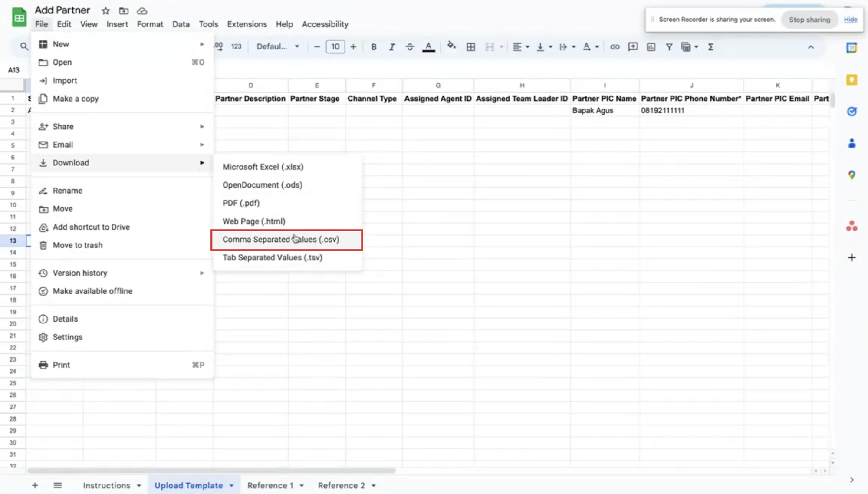Image resolution: width=868 pixels, height=494 pixels.
Task: Star the Add Partner document
Action: click(105, 11)
